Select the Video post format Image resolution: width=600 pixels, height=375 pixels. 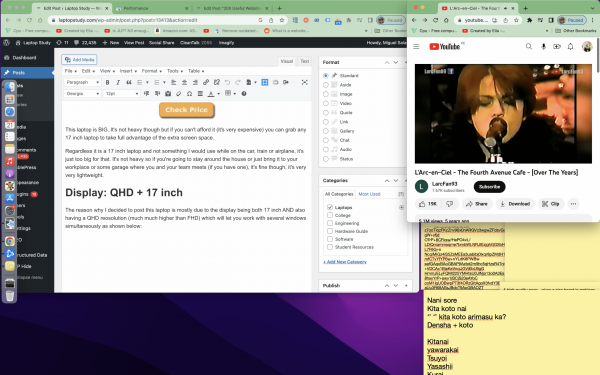click(326, 103)
